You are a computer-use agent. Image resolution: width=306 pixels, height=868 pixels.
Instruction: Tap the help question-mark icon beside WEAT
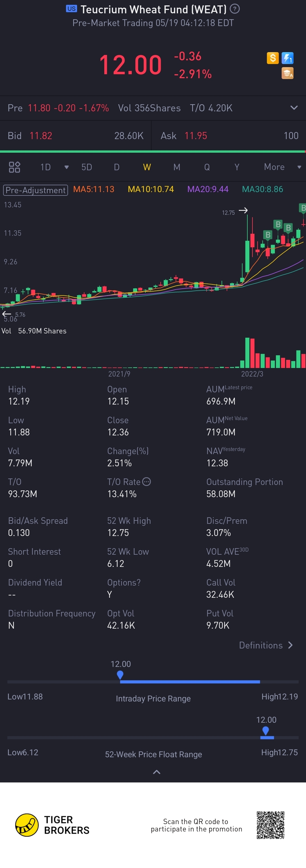[235, 9]
